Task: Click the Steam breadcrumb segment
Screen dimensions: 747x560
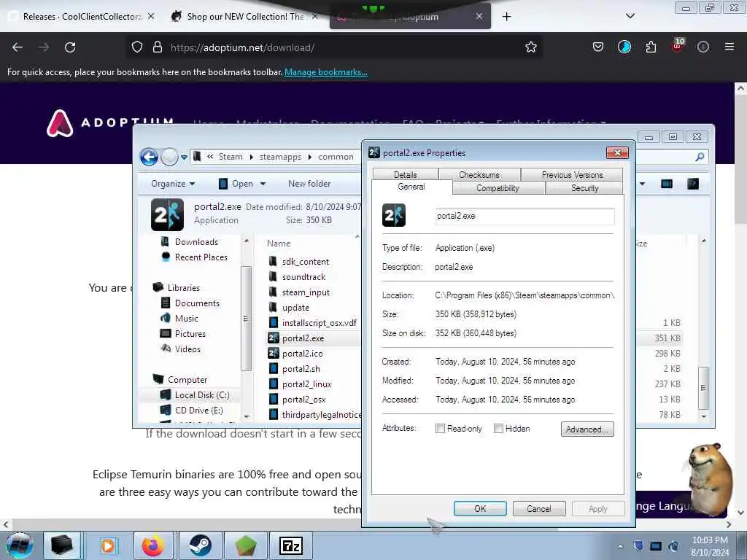Action: (231, 157)
